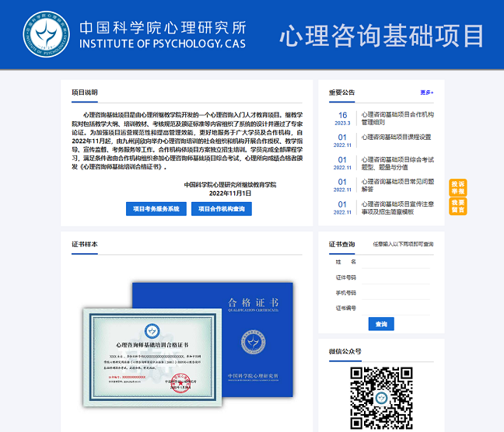
Task: Click the orange 我要留言 side button
Action: click(x=458, y=206)
